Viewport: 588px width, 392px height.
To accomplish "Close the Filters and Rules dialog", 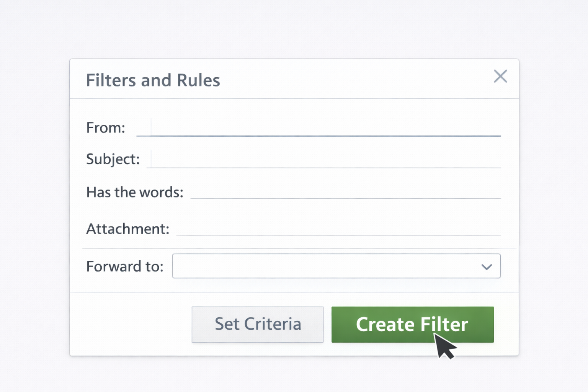I will (x=500, y=77).
